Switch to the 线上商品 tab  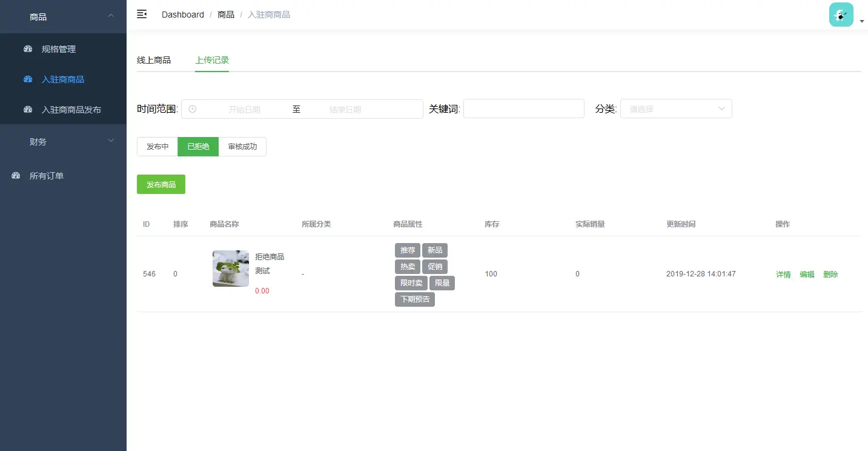coord(154,60)
